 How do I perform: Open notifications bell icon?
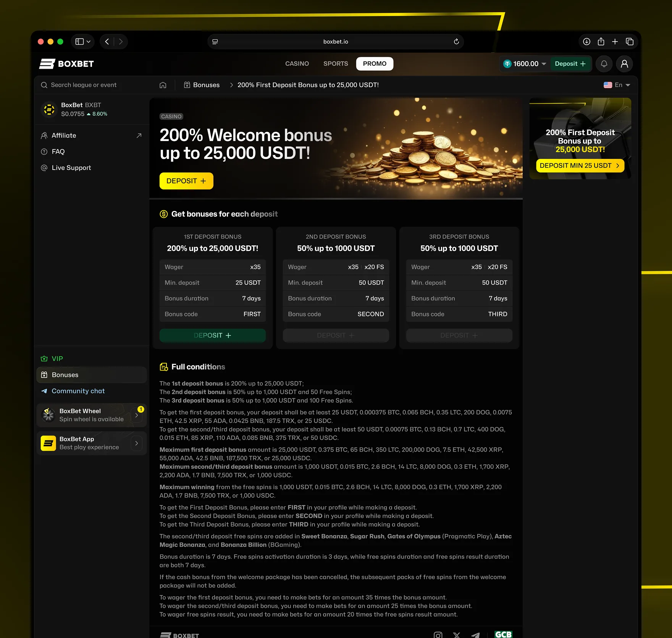click(x=604, y=64)
